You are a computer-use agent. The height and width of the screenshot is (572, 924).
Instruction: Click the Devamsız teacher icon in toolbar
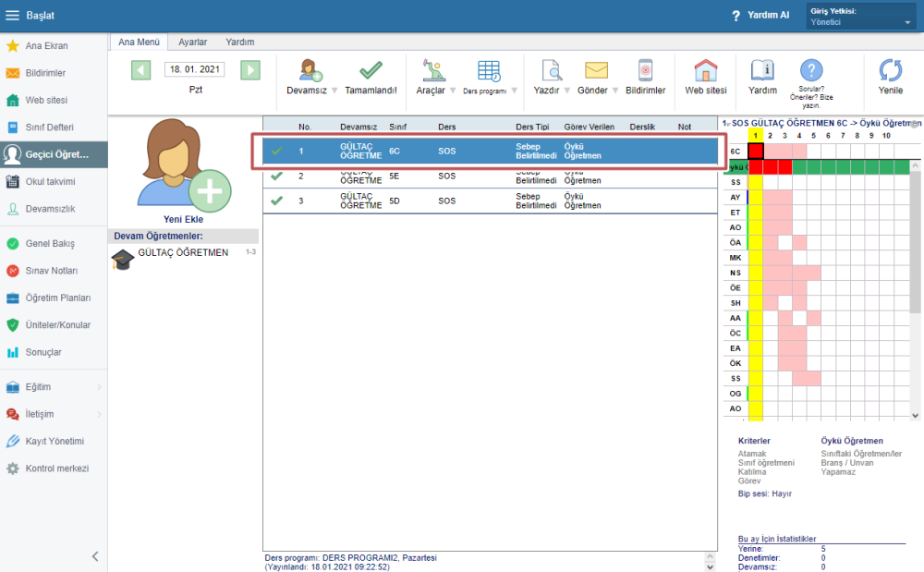pos(310,71)
